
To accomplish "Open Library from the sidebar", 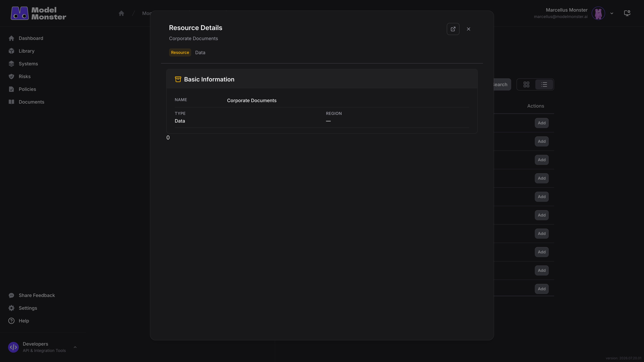I will click(26, 51).
